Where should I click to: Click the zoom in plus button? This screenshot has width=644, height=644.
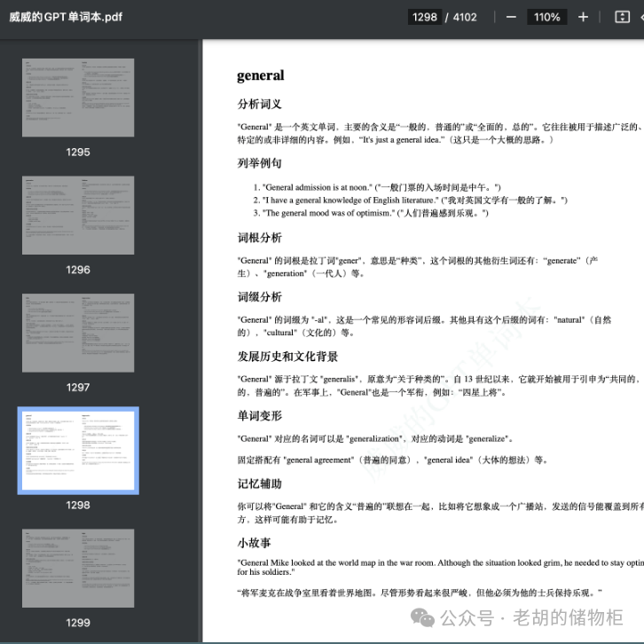pyautogui.click(x=583, y=17)
